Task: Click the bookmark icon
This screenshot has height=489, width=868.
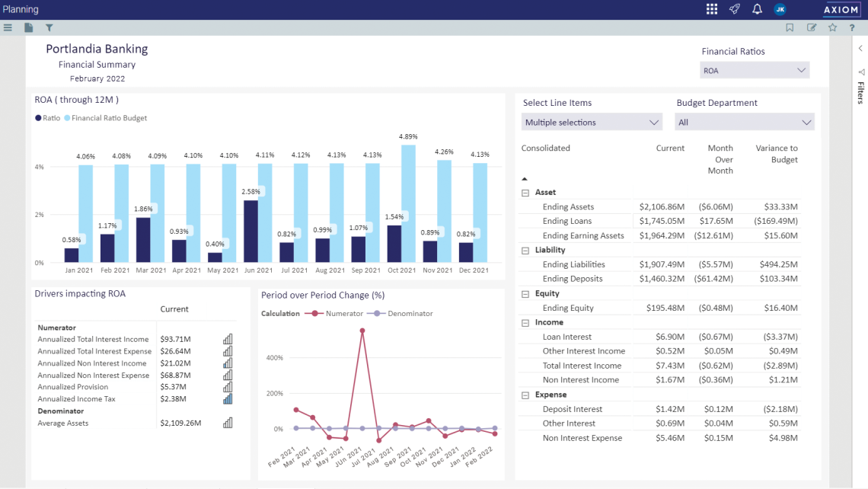Action: click(x=790, y=27)
